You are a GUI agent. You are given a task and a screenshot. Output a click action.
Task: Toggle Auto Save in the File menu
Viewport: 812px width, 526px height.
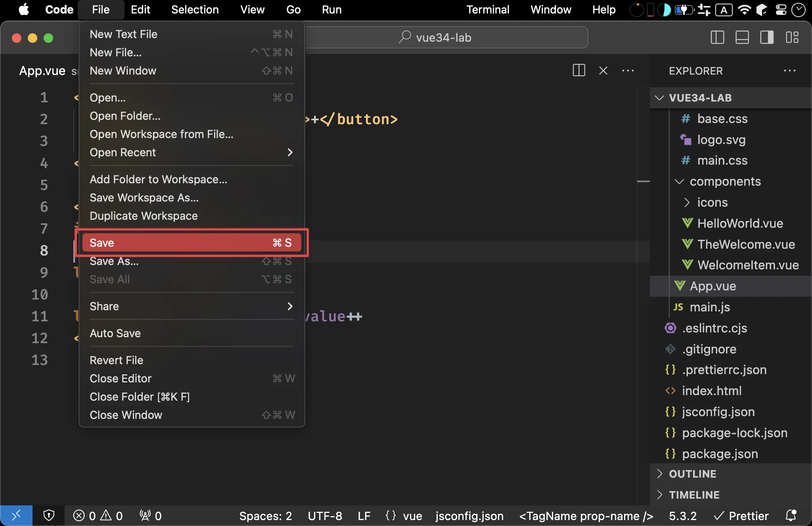192,333
